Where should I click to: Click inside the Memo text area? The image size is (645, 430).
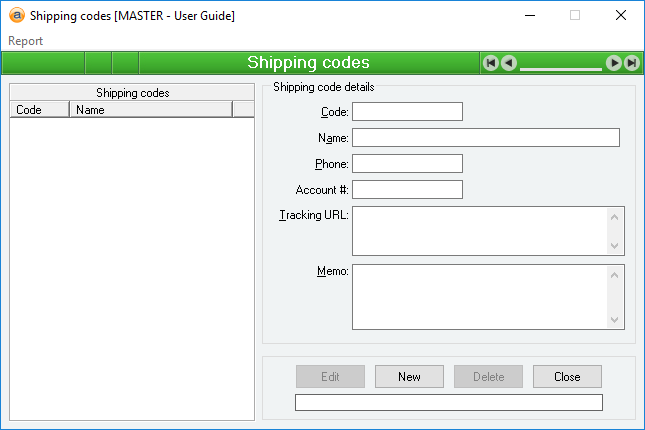[x=480, y=296]
